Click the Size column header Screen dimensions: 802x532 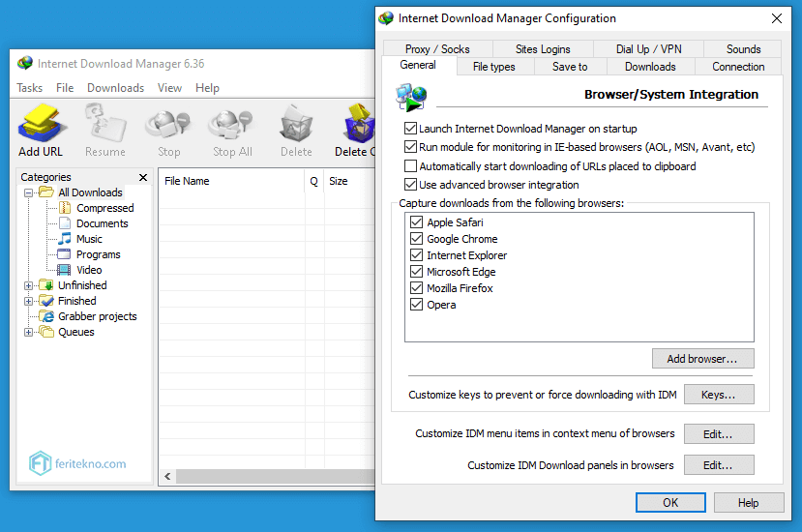350,181
